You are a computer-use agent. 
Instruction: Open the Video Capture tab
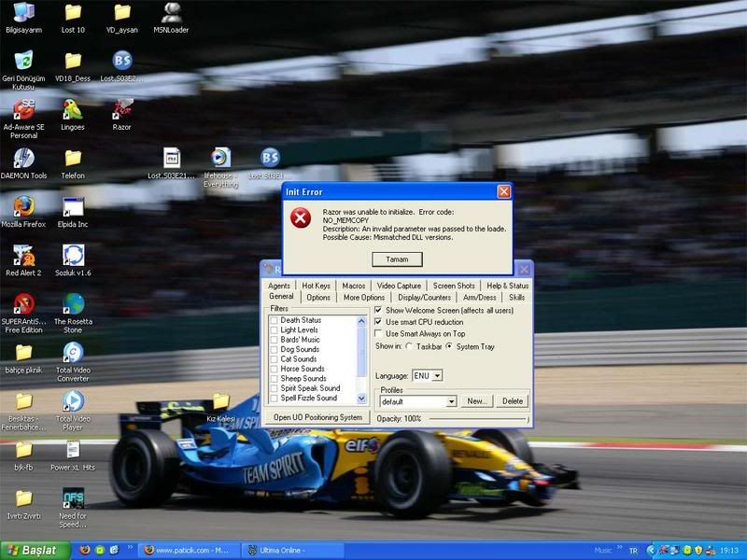pos(399,286)
